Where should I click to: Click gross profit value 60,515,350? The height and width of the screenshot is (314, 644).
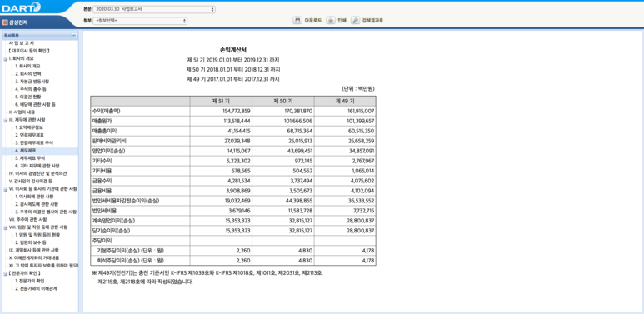point(360,131)
